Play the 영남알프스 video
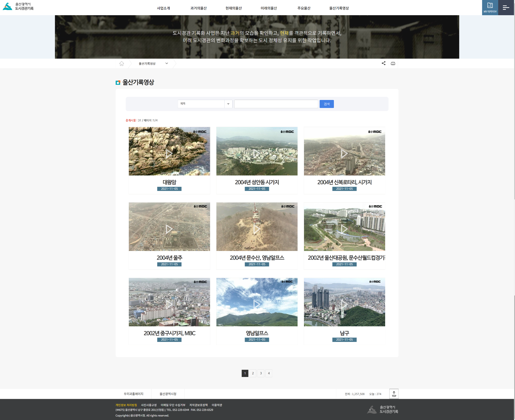Image resolution: width=515 pixels, height=420 pixels. click(x=257, y=304)
